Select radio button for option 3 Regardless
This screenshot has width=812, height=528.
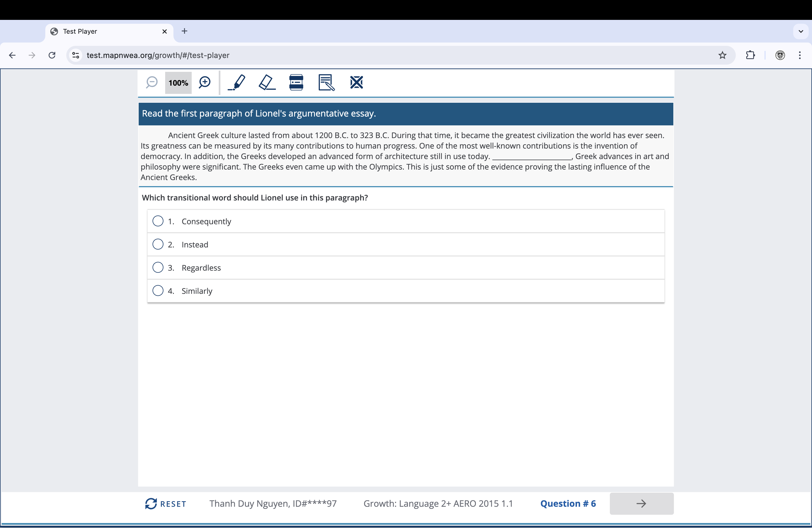click(158, 268)
